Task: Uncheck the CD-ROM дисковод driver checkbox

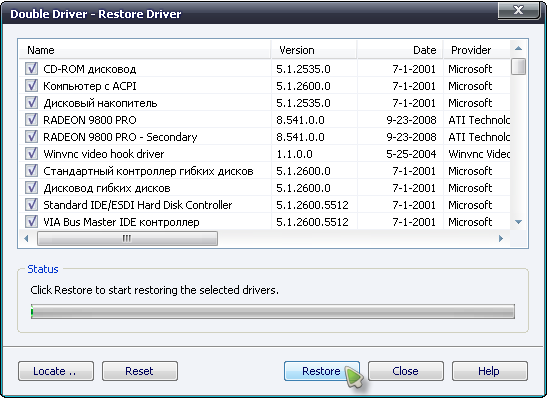Action: coord(31,68)
